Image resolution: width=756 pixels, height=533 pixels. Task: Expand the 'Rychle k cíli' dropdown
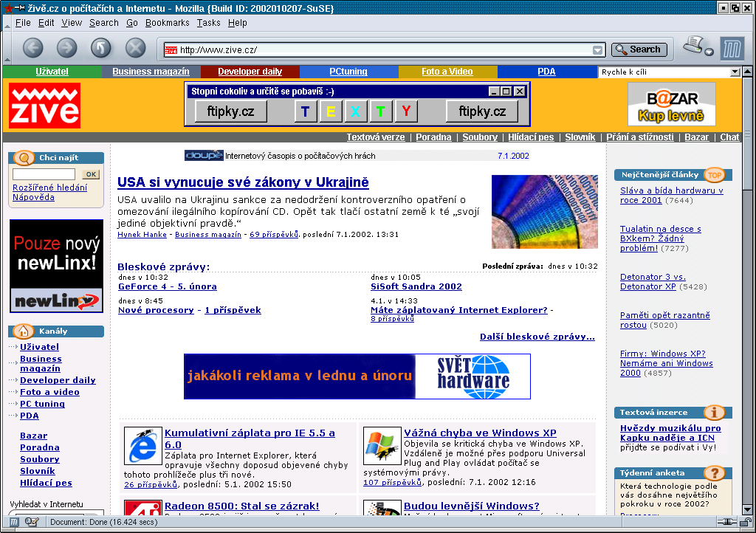[x=735, y=72]
